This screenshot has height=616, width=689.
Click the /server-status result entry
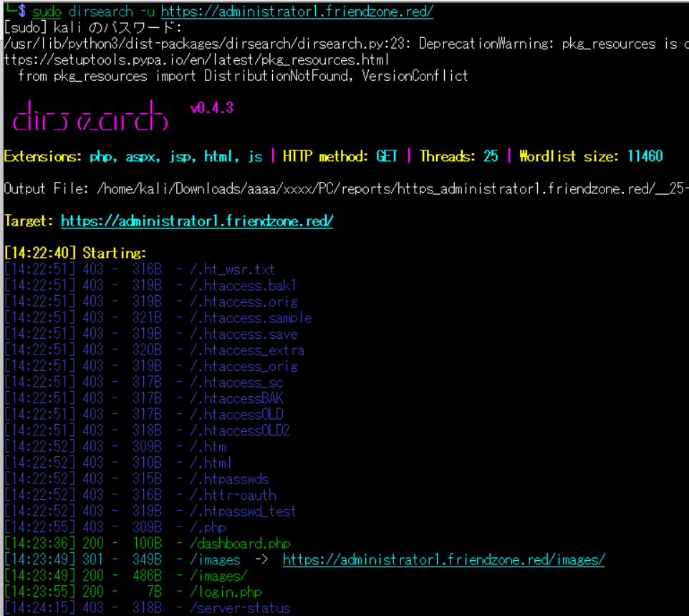pos(240,608)
